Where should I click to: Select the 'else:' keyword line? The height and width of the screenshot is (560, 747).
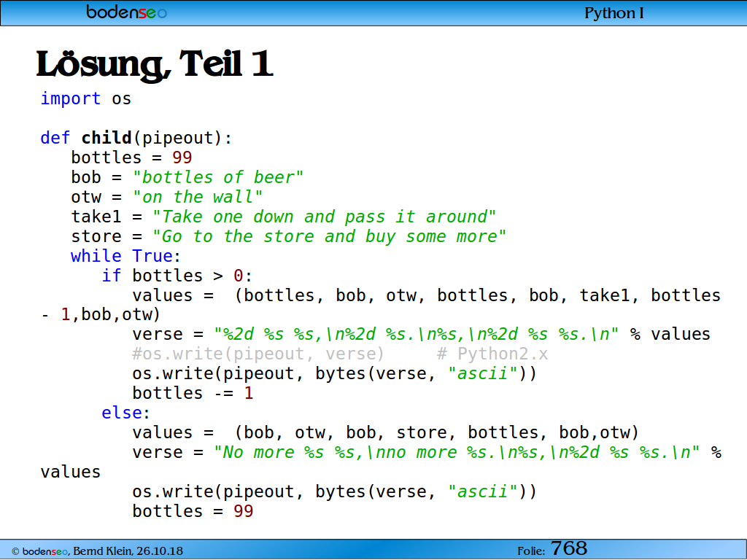pos(125,413)
